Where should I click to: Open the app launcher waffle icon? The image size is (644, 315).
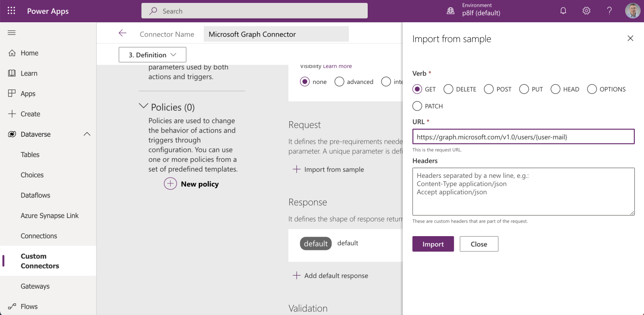(11, 11)
